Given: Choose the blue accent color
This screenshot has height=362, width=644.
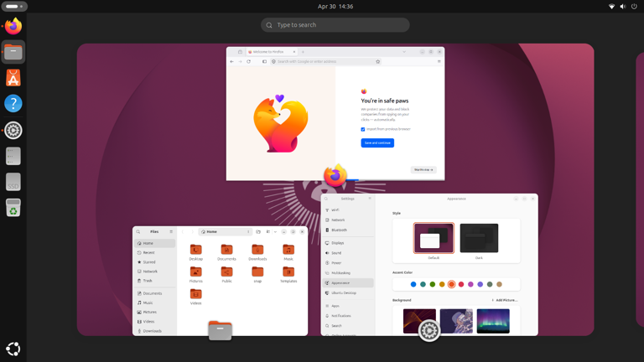Looking at the screenshot, I should coord(413,284).
